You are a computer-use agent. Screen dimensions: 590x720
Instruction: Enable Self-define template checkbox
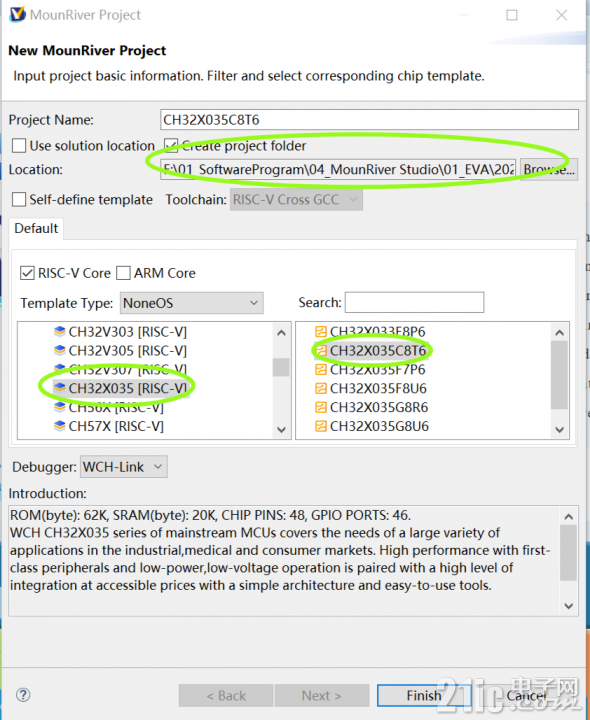pyautogui.click(x=19, y=200)
